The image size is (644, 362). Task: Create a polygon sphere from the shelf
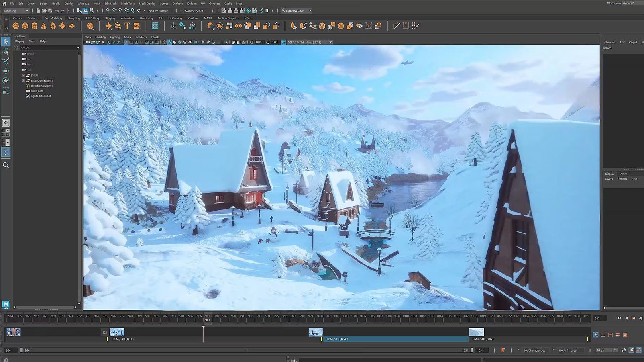tap(15, 26)
